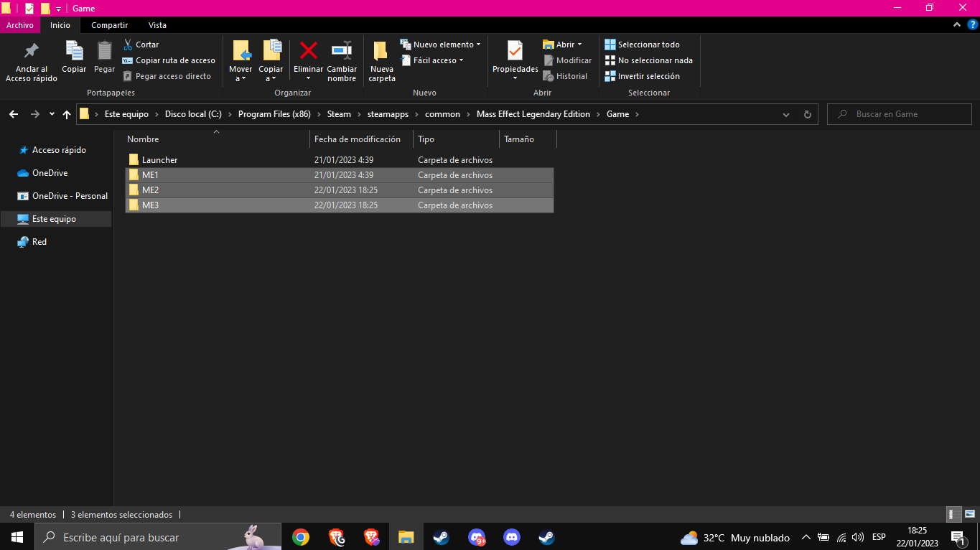Select the Inicio ribbon tab
The height and width of the screenshot is (550, 980).
click(x=60, y=25)
